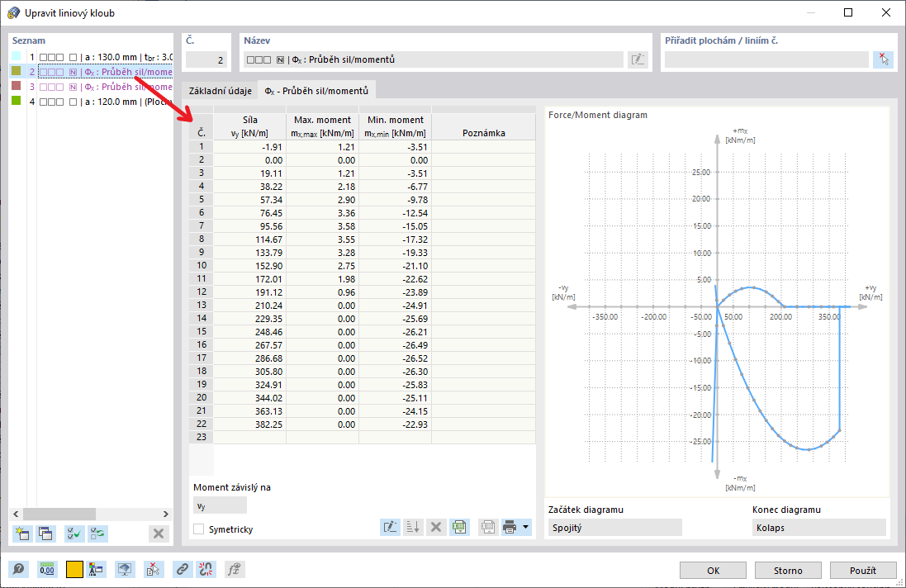906x588 pixels.
Task: Toggle the Symetricky checkbox
Action: pyautogui.click(x=199, y=529)
